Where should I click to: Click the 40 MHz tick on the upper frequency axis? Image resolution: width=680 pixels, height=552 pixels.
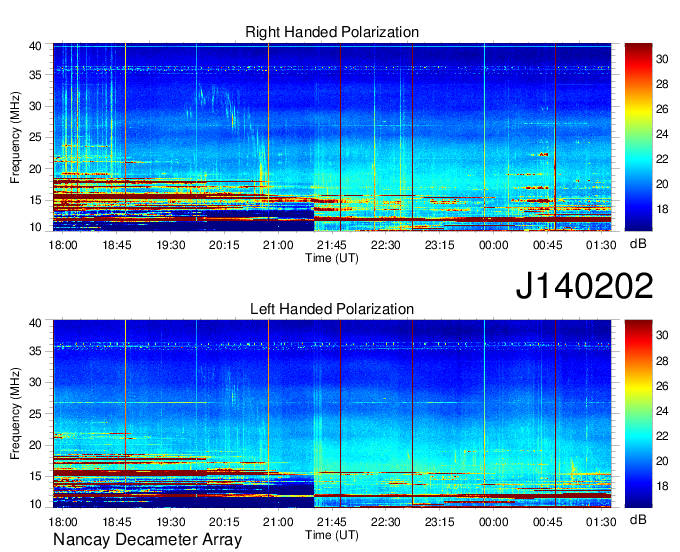[x=36, y=46]
